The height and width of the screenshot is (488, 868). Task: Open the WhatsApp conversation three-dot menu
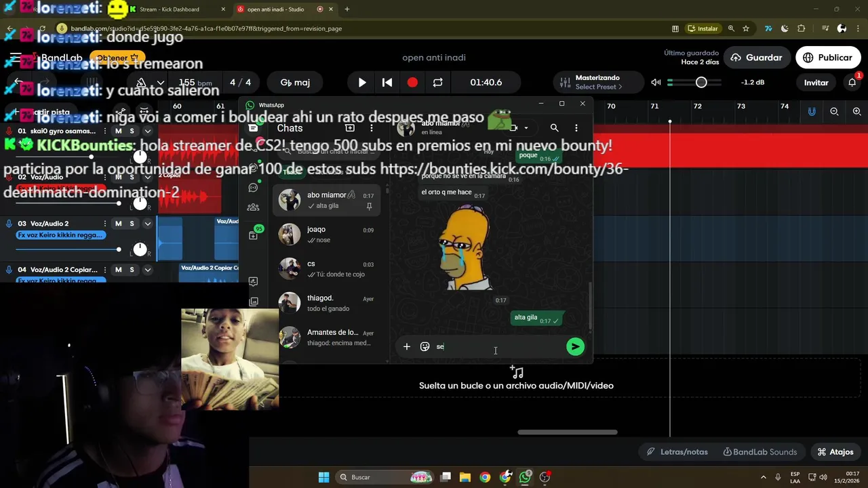tap(576, 128)
